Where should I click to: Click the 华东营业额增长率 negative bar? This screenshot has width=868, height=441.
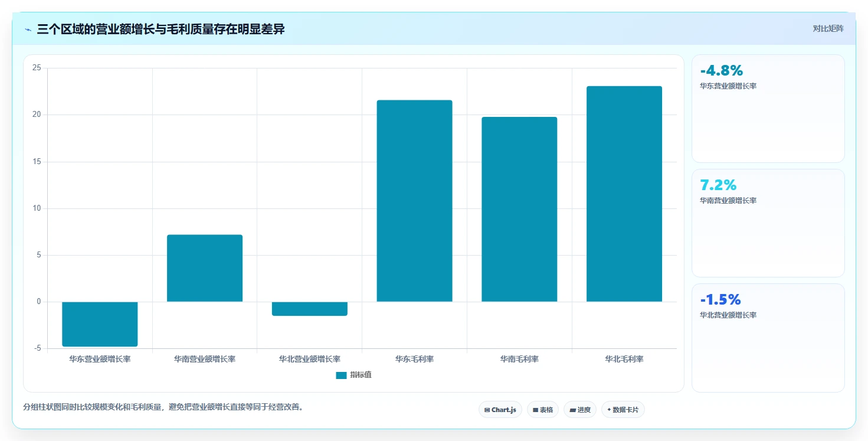[x=100, y=324]
